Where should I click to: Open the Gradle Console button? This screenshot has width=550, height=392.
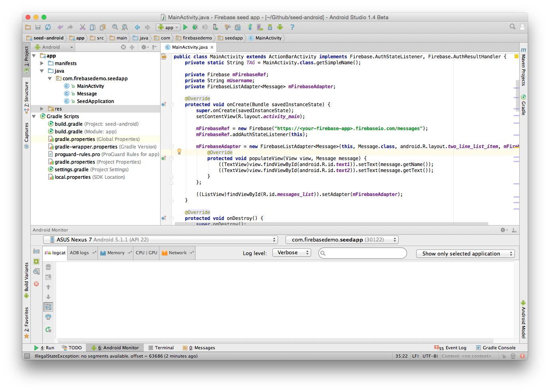pos(496,348)
